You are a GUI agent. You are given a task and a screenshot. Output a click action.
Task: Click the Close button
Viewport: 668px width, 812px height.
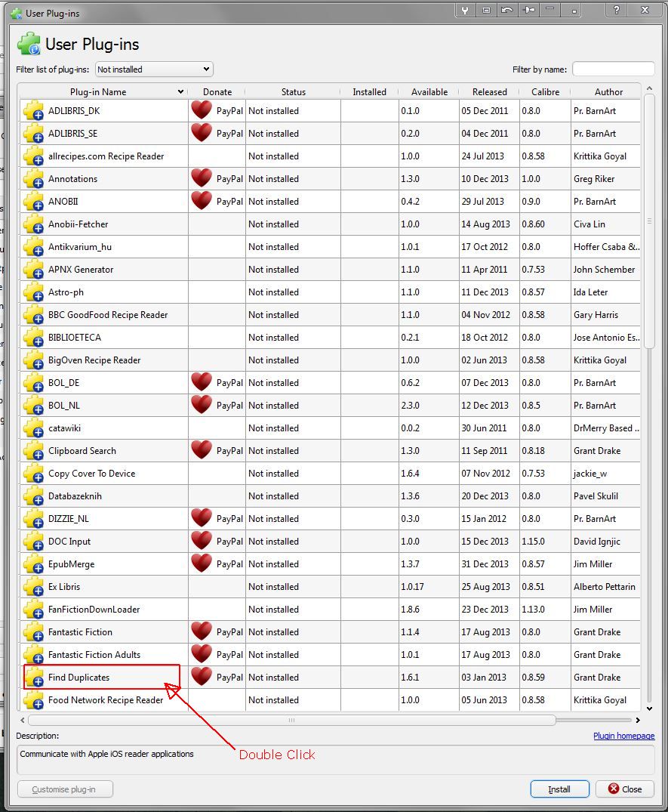[625, 789]
